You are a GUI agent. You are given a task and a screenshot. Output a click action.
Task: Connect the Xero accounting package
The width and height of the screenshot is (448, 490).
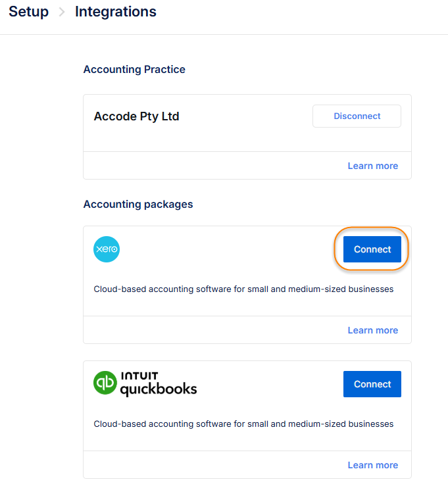coord(372,249)
